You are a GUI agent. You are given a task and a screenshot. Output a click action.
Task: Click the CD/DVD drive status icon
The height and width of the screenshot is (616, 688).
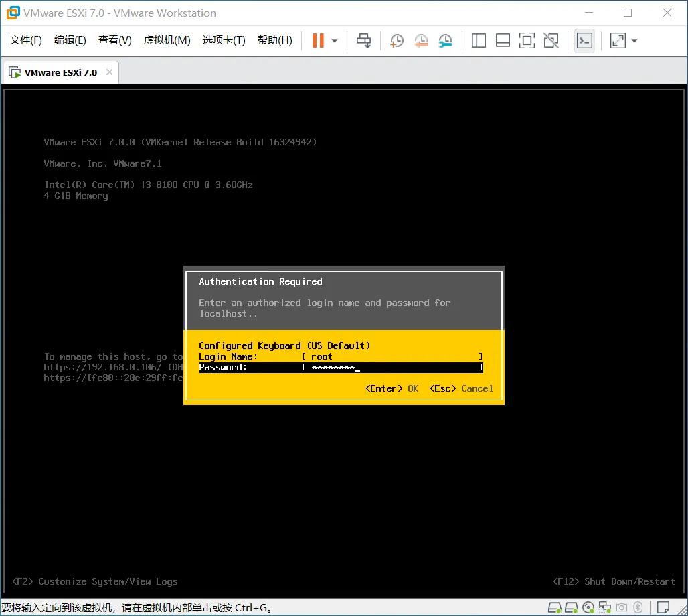588,608
